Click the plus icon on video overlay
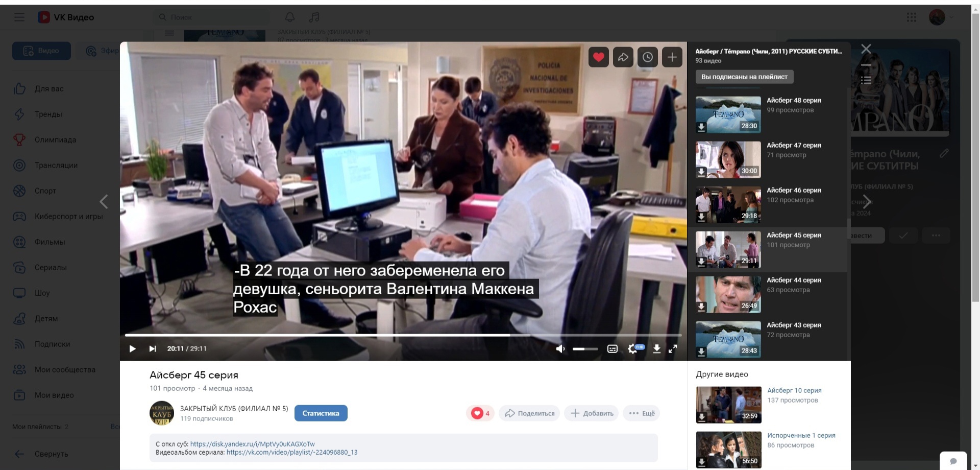 pyautogui.click(x=672, y=57)
